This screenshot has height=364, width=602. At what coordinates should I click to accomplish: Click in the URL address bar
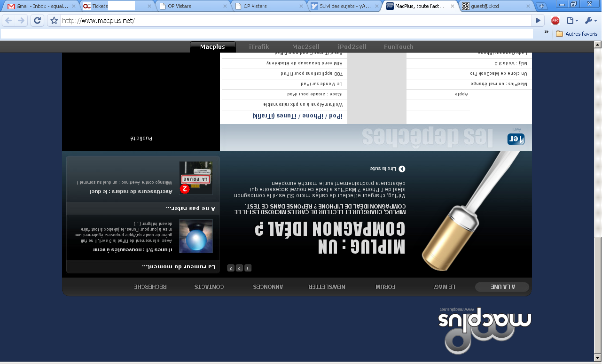click(x=296, y=21)
